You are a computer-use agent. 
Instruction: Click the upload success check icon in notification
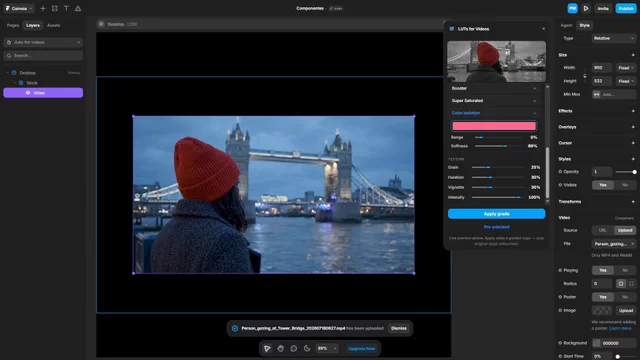pyautogui.click(x=235, y=328)
